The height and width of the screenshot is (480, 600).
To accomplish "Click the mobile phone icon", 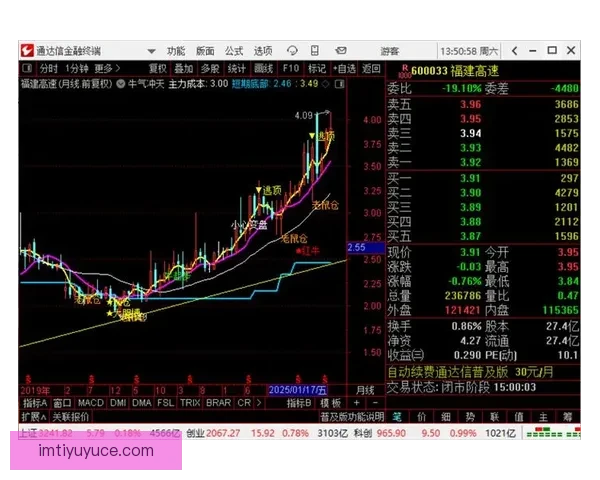I will (x=315, y=51).
